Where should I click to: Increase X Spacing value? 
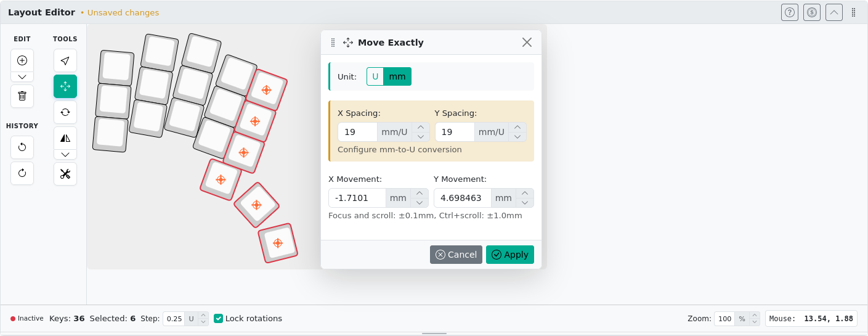point(421,128)
